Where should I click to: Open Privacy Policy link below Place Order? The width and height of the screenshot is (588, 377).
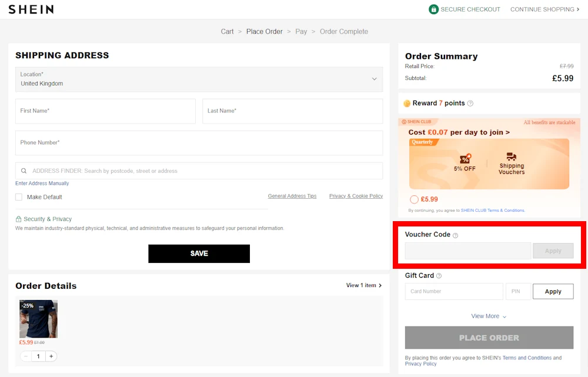click(421, 364)
